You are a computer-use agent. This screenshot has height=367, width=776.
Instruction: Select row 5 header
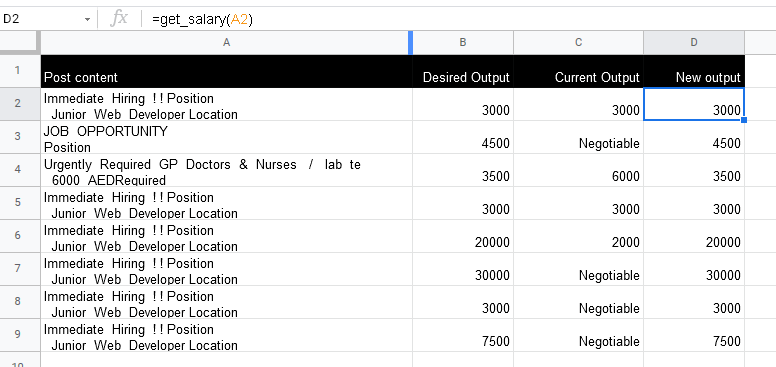coord(20,203)
